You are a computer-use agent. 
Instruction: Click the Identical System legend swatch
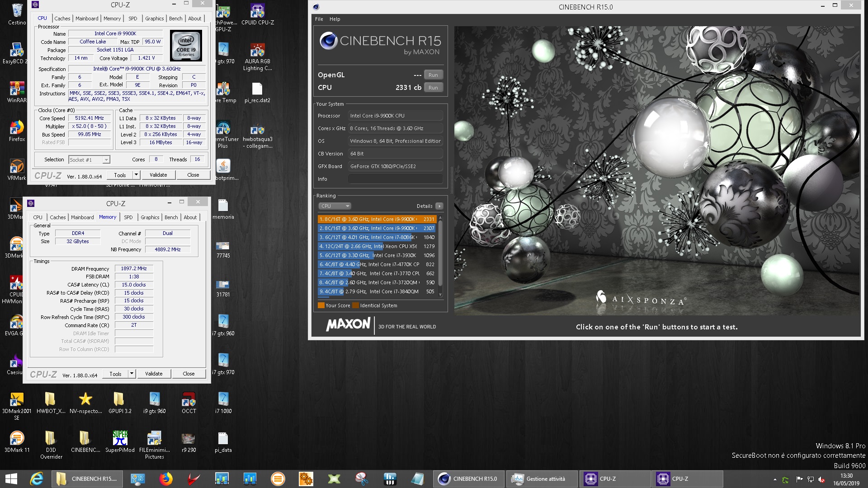[x=355, y=305]
